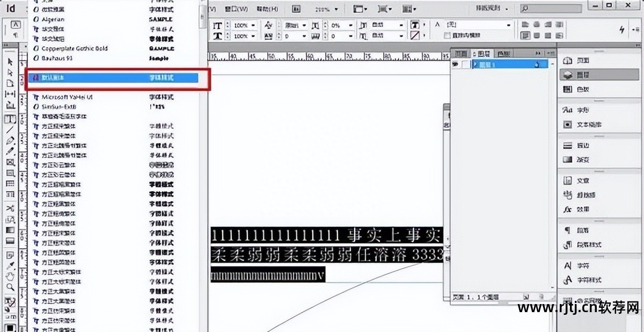The width and height of the screenshot is (644, 332).
Task: Enable the 直排内横排 checkbox
Action: click(x=448, y=35)
